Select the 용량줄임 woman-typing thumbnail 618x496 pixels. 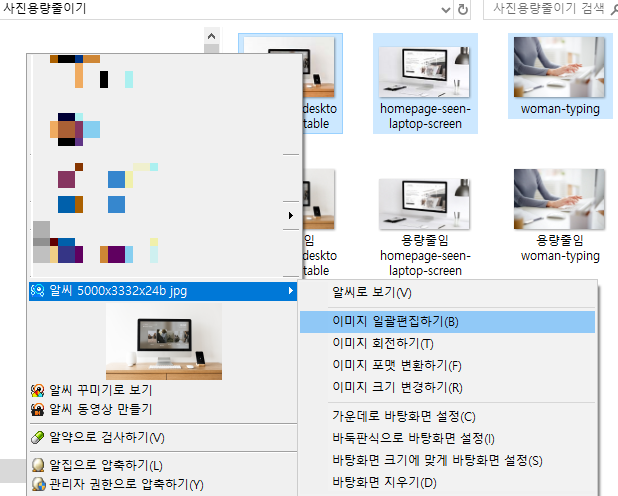click(x=559, y=199)
